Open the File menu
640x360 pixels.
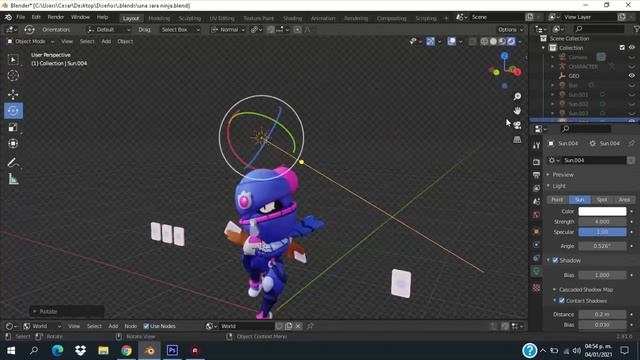(20, 17)
